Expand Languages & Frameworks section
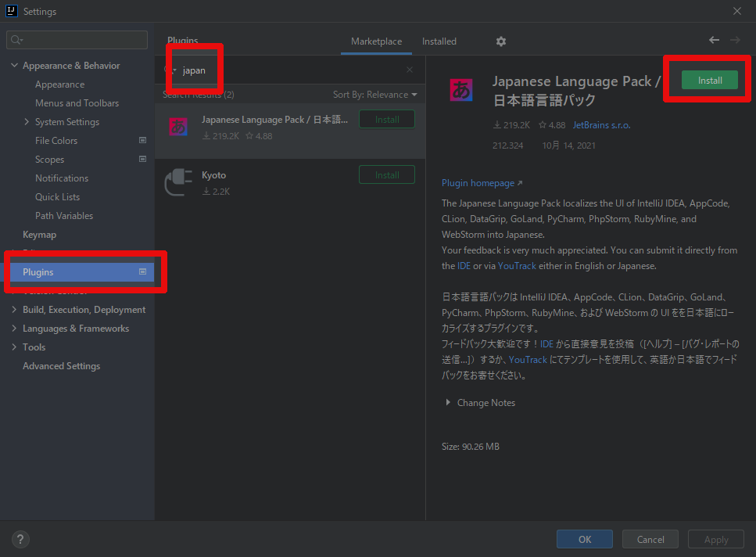 click(x=14, y=329)
